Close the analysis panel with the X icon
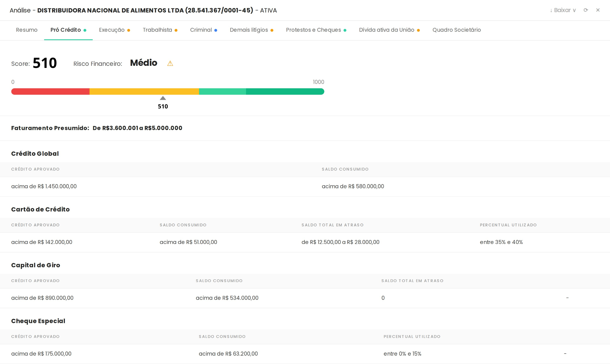The image size is (610, 364). coord(598,10)
